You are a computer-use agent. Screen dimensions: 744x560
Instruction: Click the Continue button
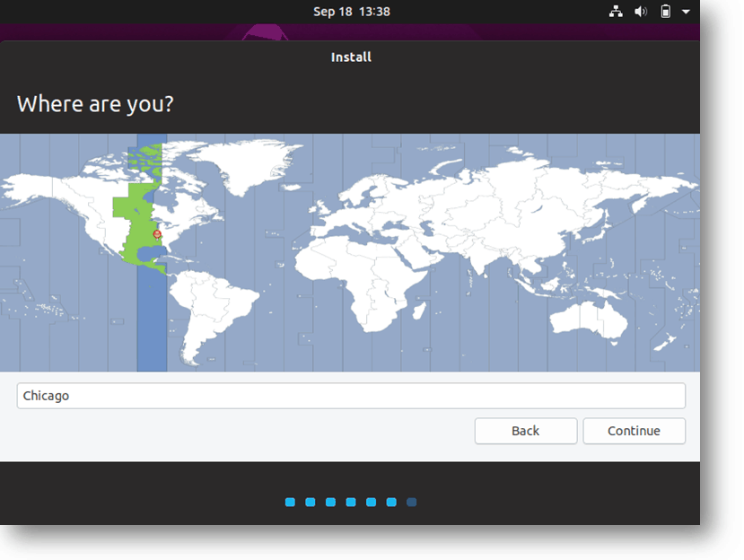[634, 431]
